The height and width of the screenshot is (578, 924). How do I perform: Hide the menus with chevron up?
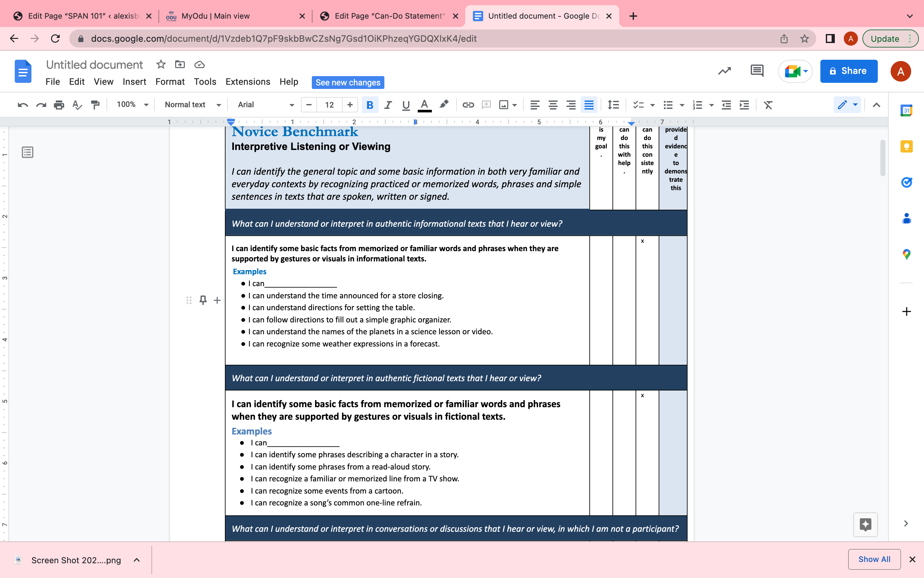click(876, 105)
